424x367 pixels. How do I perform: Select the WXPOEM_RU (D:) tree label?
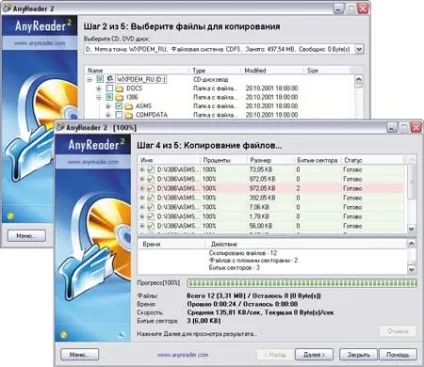[x=141, y=79]
